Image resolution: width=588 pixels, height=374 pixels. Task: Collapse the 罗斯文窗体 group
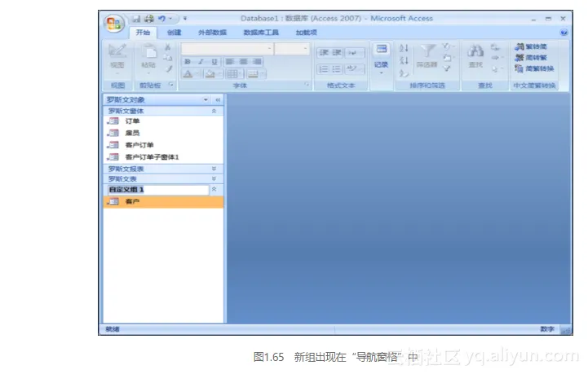pyautogui.click(x=214, y=111)
